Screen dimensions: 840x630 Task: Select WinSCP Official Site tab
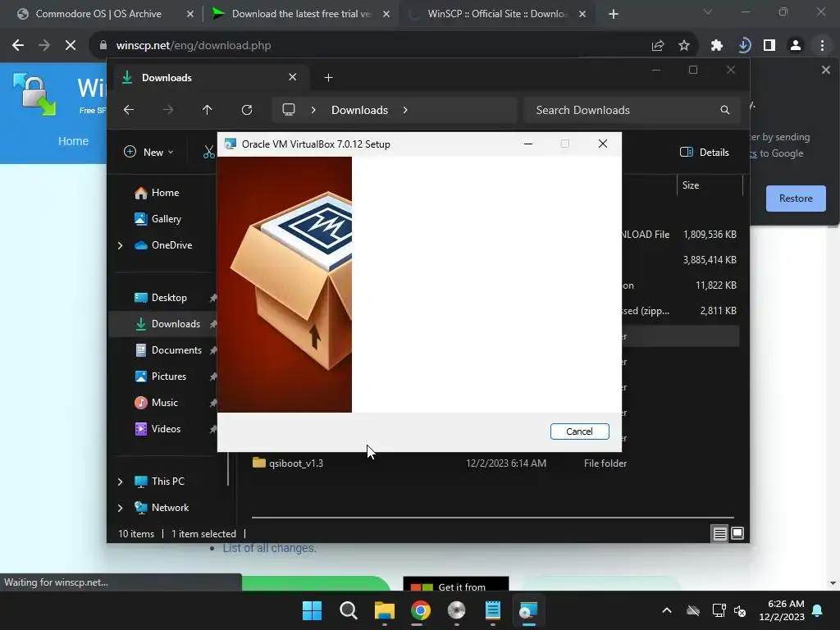coord(495,14)
